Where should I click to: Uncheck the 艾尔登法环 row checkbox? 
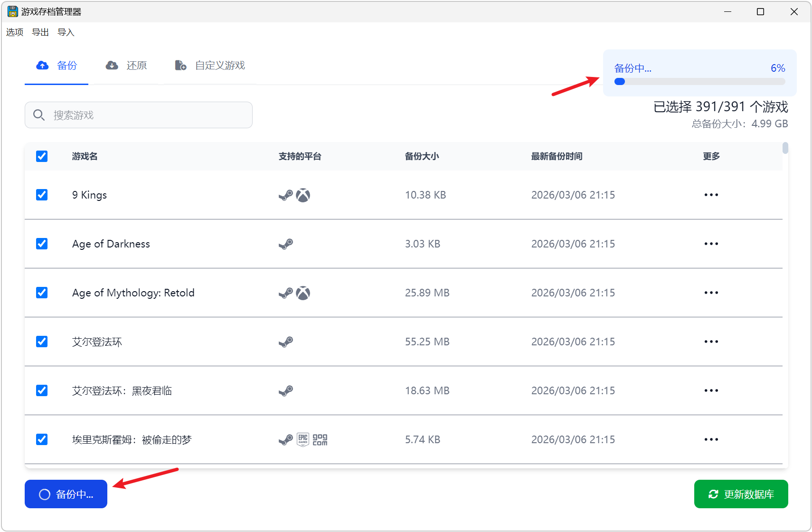(42, 342)
